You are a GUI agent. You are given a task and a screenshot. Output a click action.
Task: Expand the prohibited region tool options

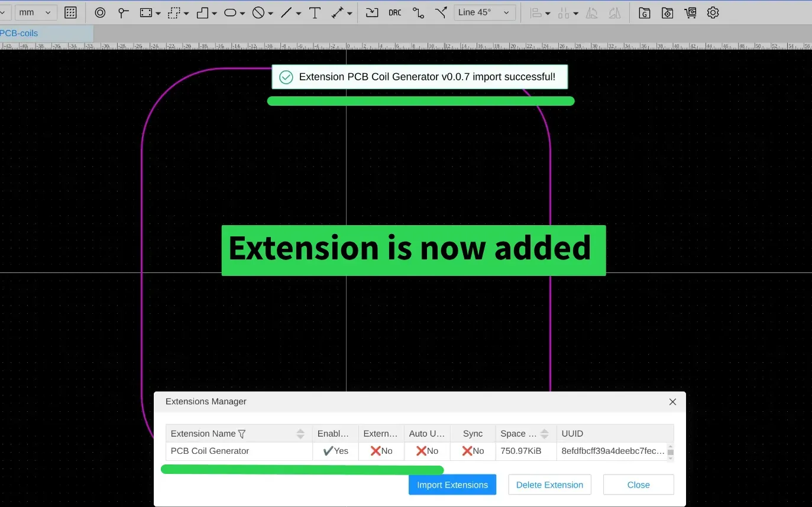point(270,13)
